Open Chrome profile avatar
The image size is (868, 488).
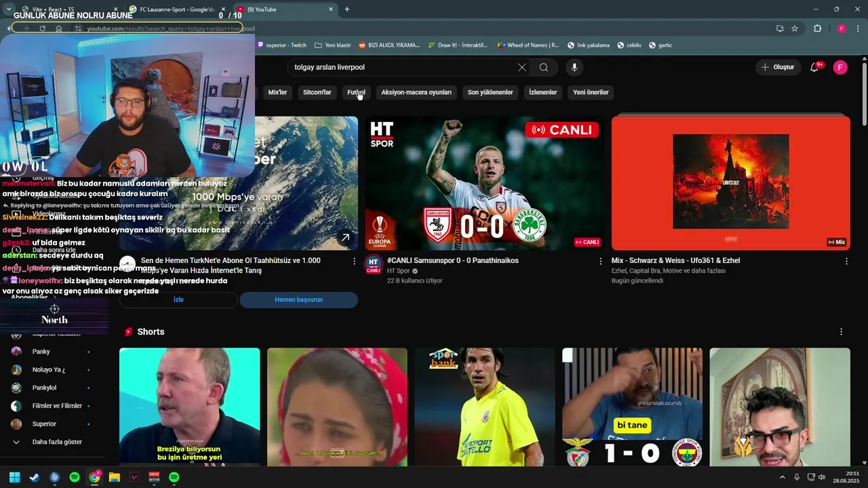[842, 28]
